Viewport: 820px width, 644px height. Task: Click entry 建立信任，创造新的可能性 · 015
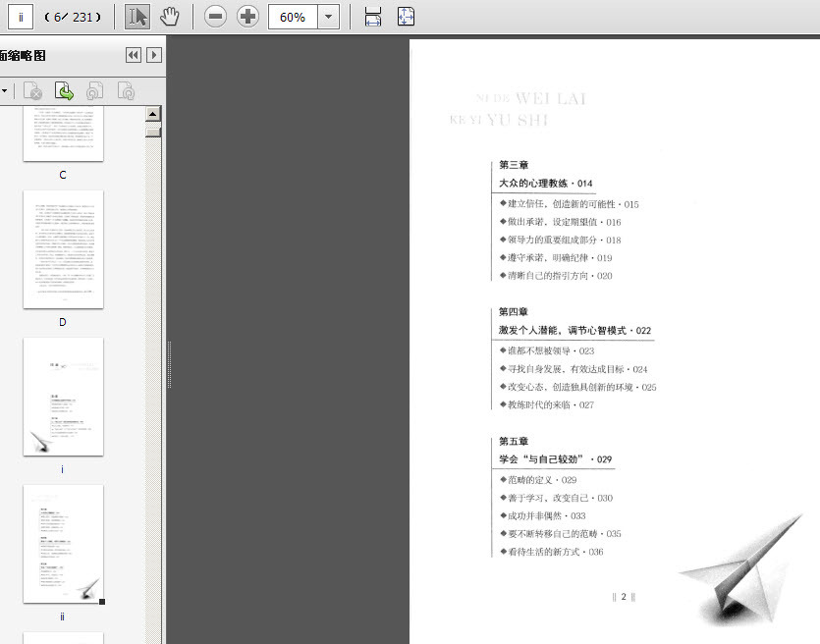click(x=569, y=204)
